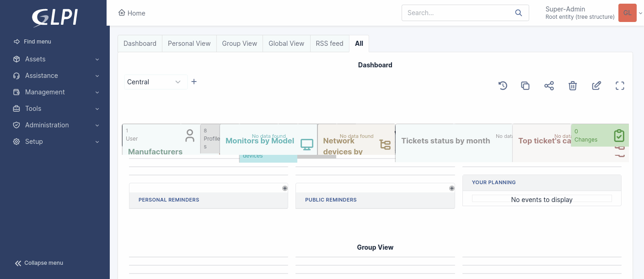Click the Home breadcrumb link
Image resolution: width=644 pixels, height=279 pixels.
tap(132, 13)
